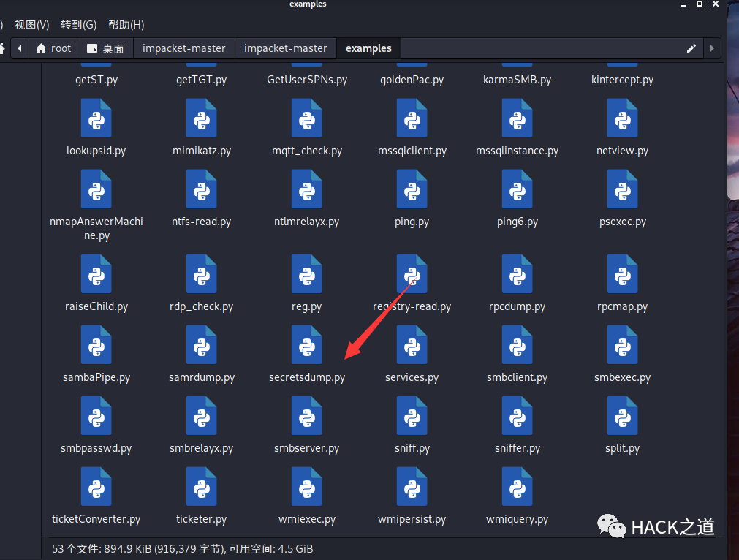Select the wmiquery.py file icon
This screenshot has height=560, width=739.
517,486
